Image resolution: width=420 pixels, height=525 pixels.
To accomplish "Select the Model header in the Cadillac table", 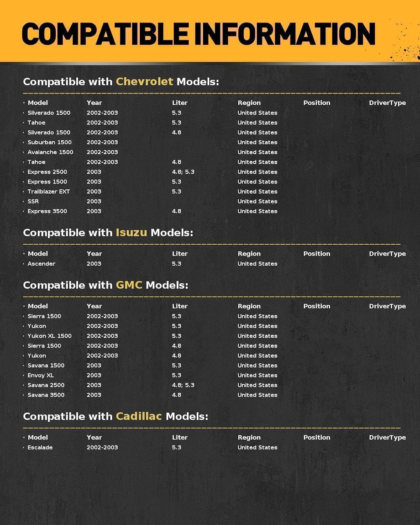I will 38,437.
